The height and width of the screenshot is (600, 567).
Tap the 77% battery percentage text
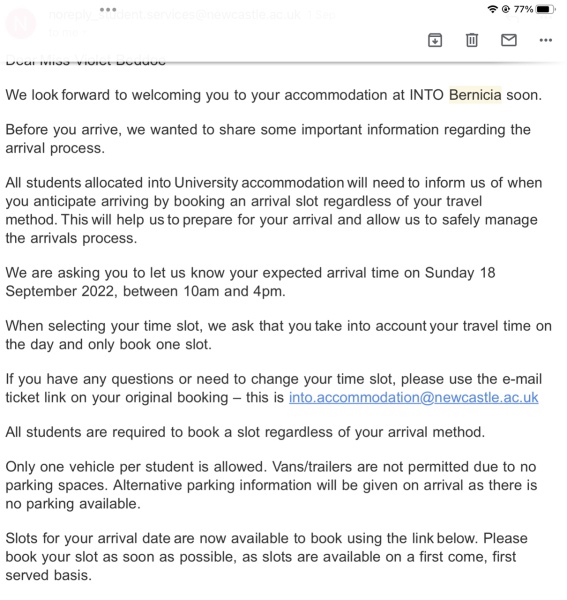coord(523,9)
